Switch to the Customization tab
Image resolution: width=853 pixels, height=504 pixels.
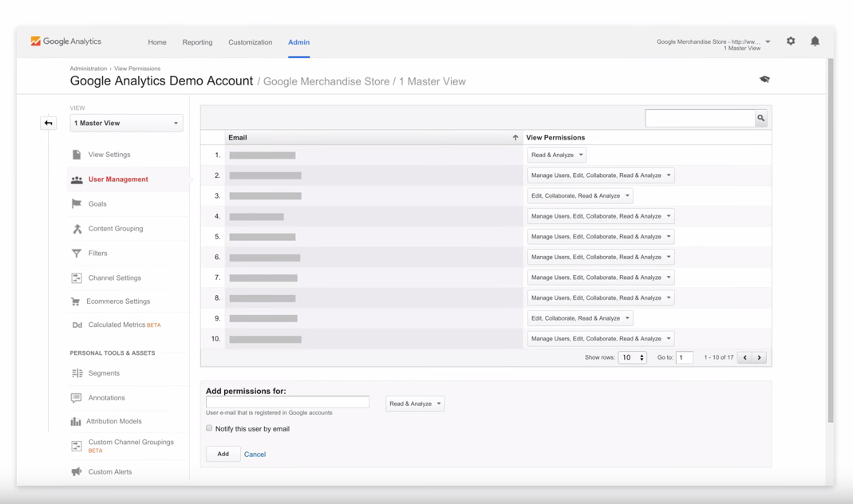click(251, 41)
